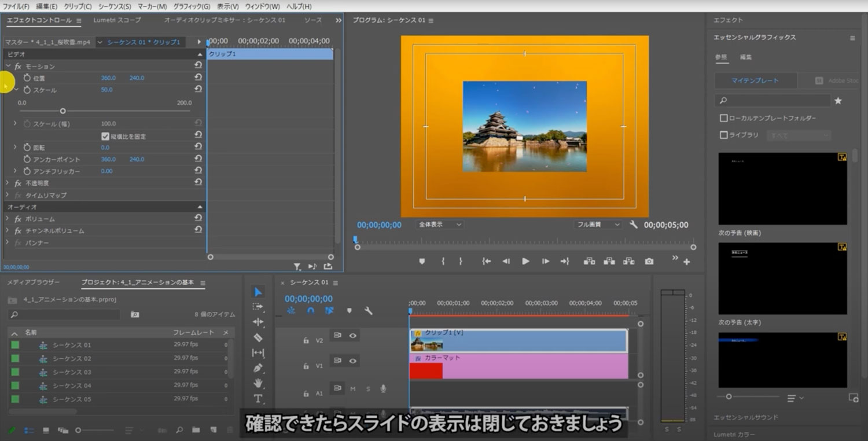Select the Pen tool in the toolbar

pyautogui.click(x=258, y=368)
